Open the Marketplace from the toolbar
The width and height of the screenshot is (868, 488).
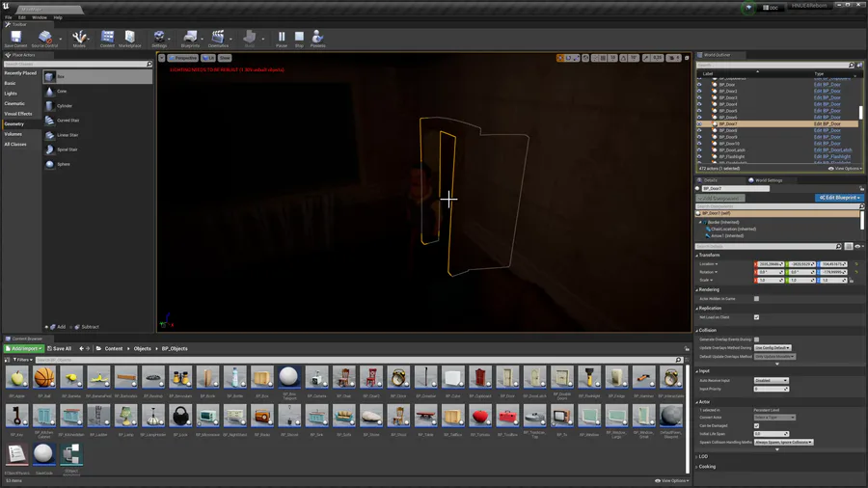tap(129, 38)
